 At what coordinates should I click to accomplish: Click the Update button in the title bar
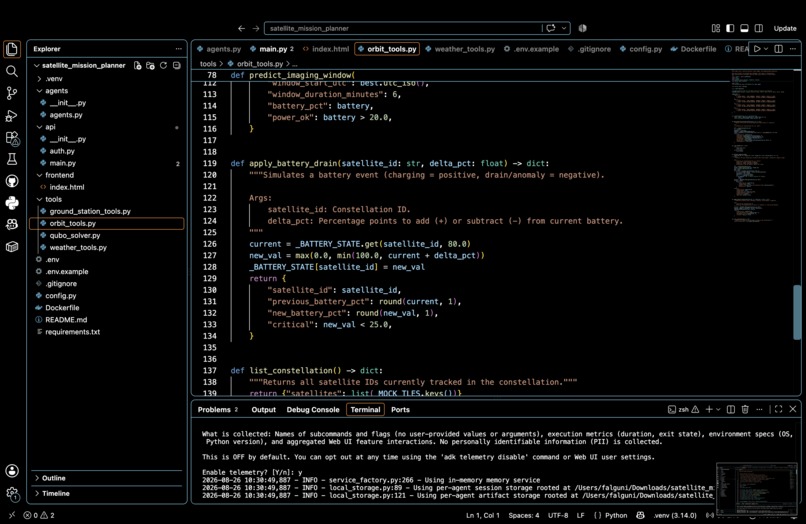[x=785, y=28]
